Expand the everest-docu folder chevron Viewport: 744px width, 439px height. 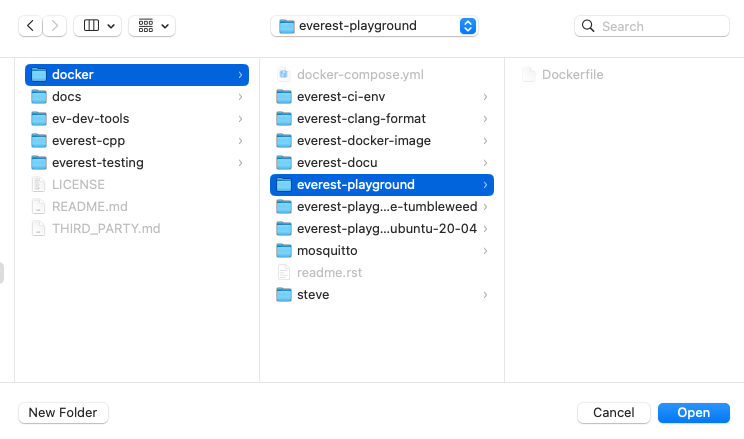[x=485, y=163]
